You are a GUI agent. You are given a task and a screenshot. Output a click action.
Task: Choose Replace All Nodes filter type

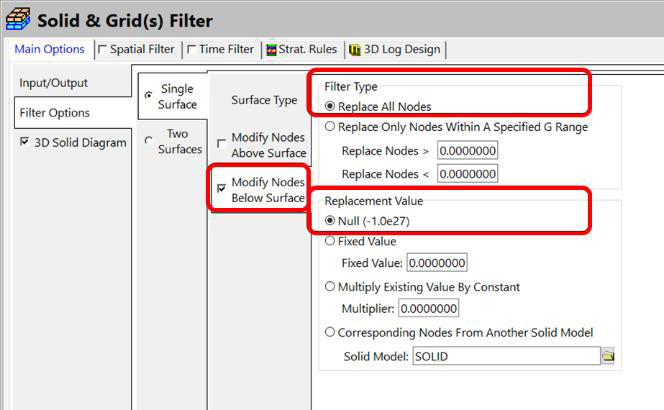click(x=331, y=106)
